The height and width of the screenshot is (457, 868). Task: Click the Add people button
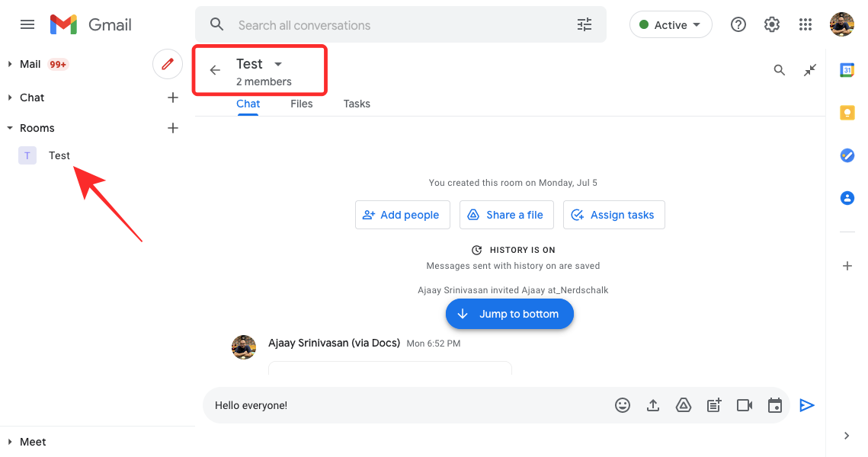click(x=402, y=215)
